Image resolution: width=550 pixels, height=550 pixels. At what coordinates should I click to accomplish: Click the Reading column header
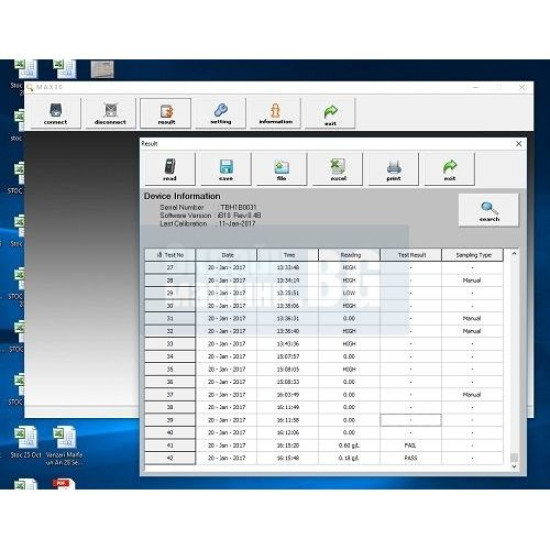point(349,255)
